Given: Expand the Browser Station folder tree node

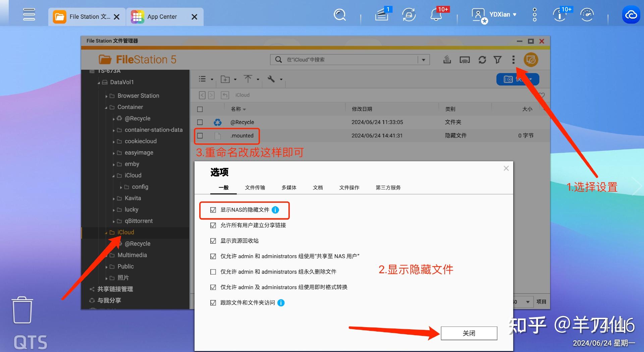Looking at the screenshot, I should tap(106, 96).
